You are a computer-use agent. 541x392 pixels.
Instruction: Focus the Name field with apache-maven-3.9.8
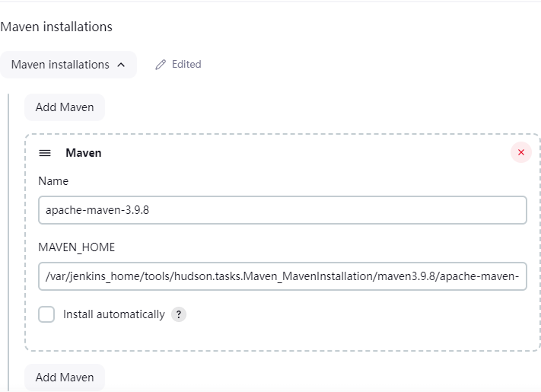(282, 210)
